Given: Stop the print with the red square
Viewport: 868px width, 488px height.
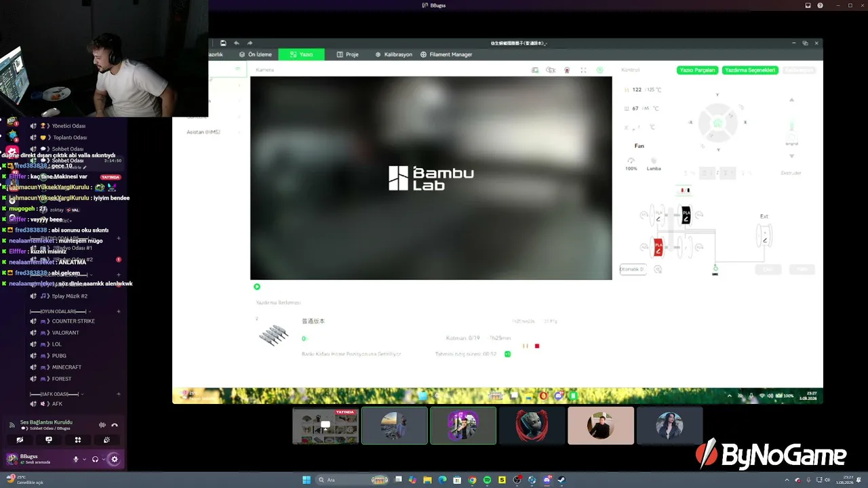Looking at the screenshot, I should [x=537, y=346].
